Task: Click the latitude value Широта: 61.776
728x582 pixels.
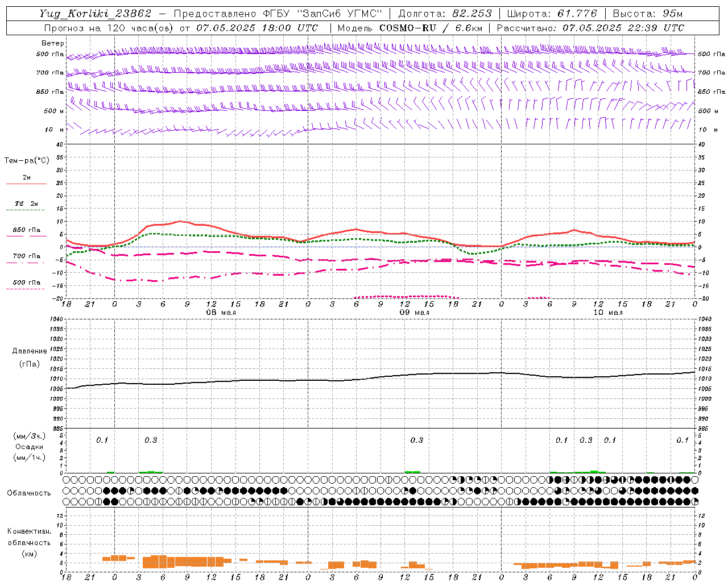Action: pos(552,14)
